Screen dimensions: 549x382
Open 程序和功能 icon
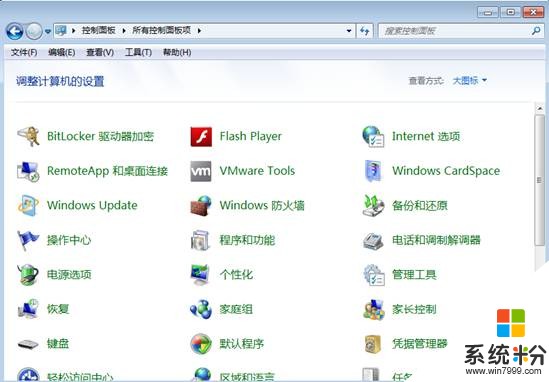[x=200, y=240]
